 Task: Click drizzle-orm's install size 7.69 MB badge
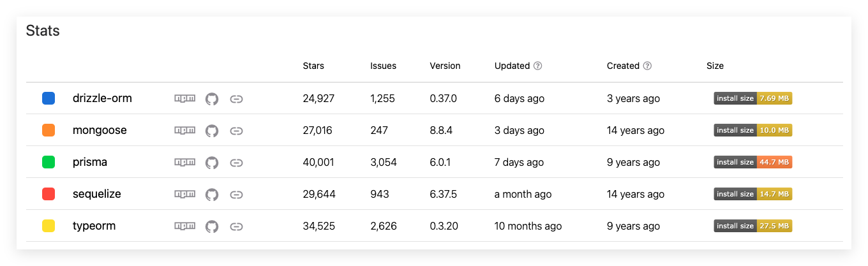753,98
